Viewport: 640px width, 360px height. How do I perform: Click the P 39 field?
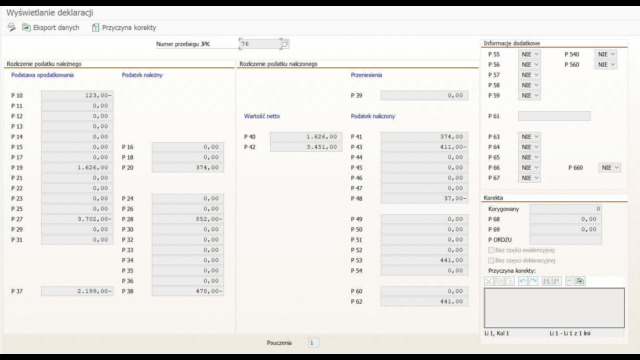click(x=424, y=96)
